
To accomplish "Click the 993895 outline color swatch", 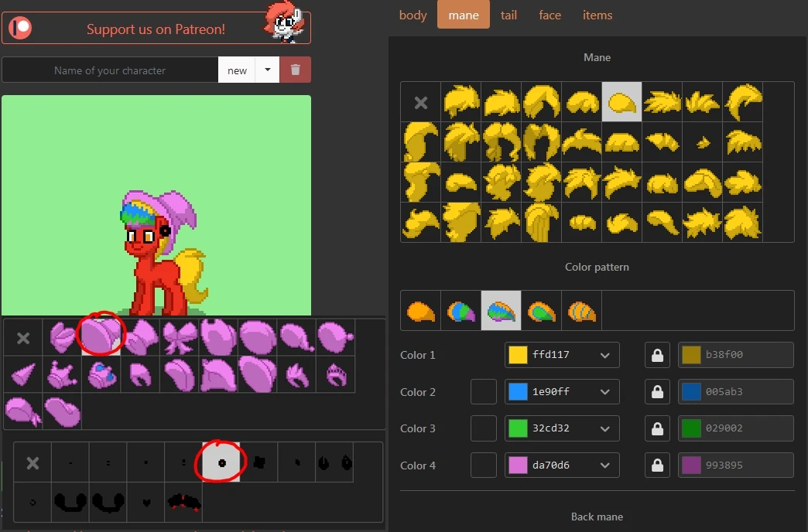I will pyautogui.click(x=691, y=465).
